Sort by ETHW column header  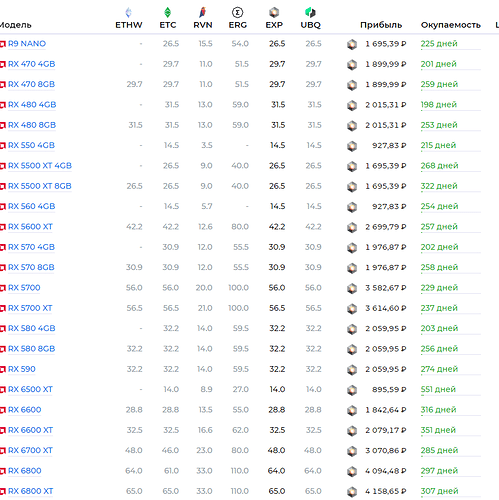pyautogui.click(x=129, y=25)
